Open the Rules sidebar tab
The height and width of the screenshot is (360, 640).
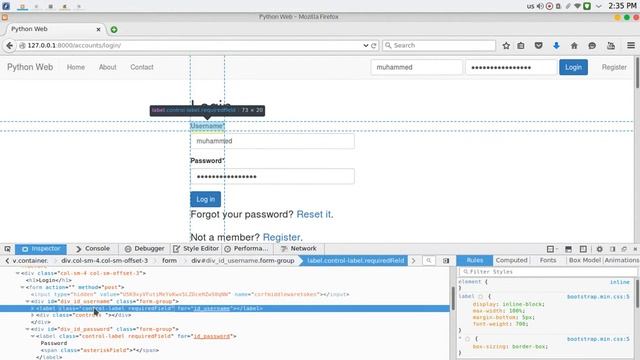[x=475, y=260]
